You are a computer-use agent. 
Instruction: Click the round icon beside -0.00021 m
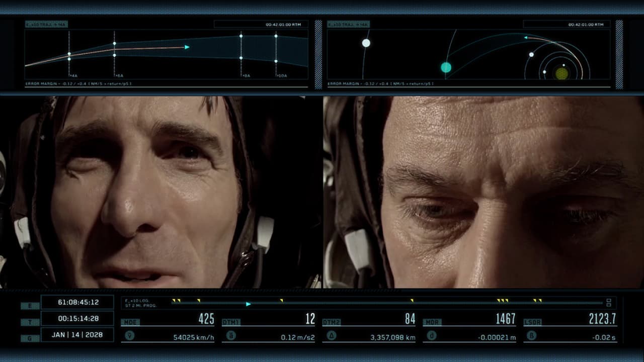click(x=432, y=335)
